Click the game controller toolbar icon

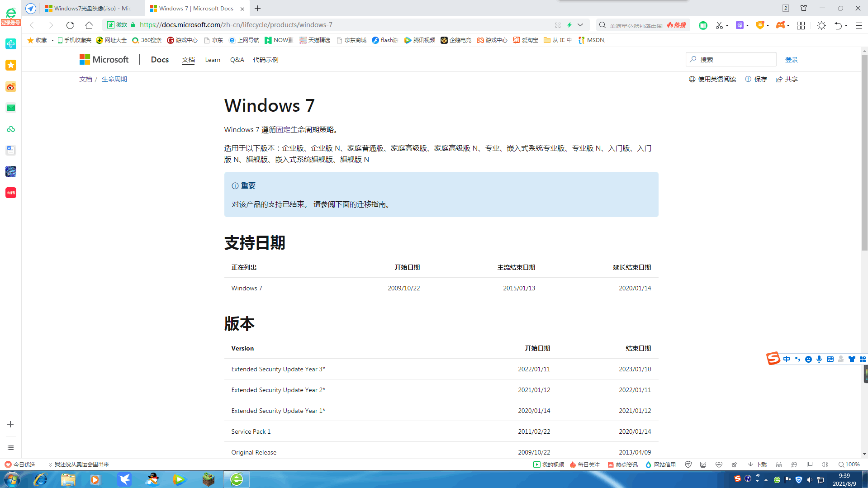pos(780,25)
